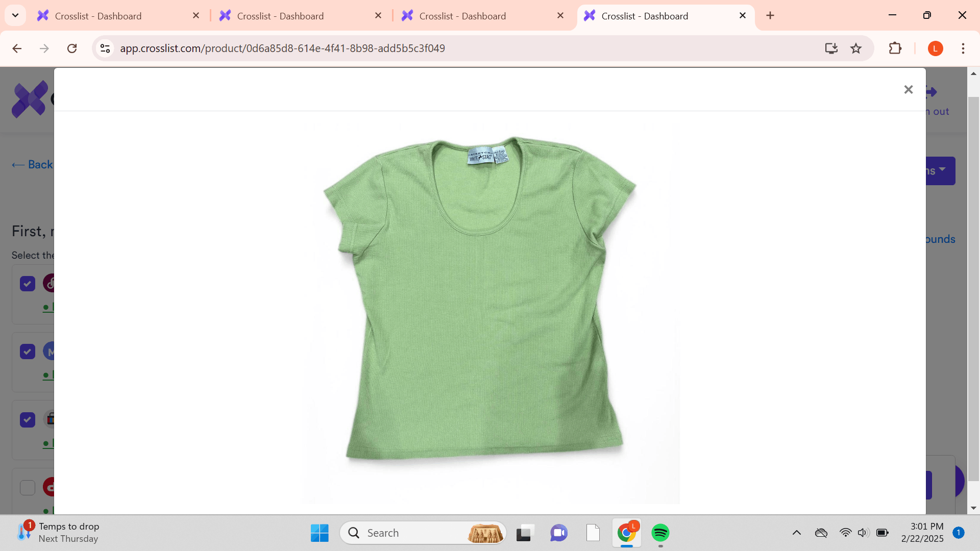The height and width of the screenshot is (551, 980).
Task: Open the Chrome profile L avatar
Action: point(935,48)
